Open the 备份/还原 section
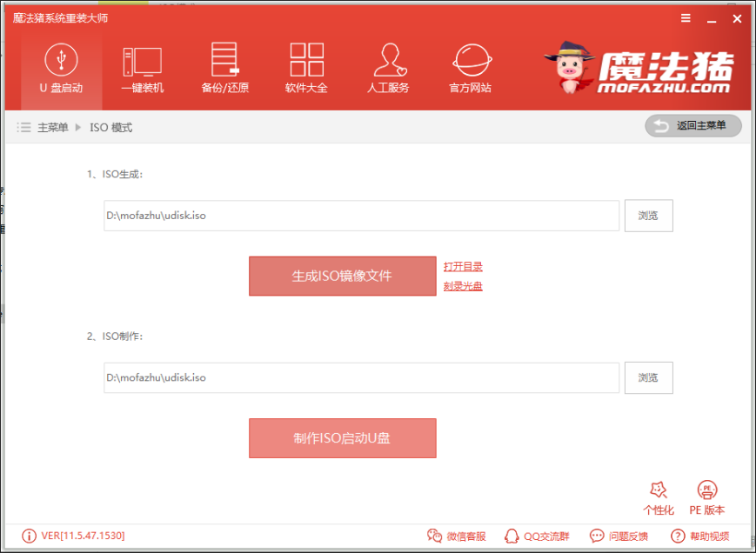 [x=224, y=69]
